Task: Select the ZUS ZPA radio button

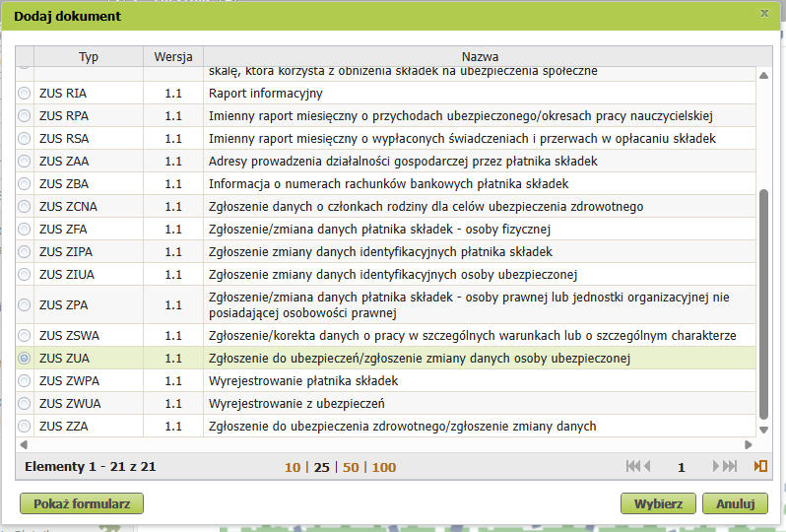Action: pos(24,304)
